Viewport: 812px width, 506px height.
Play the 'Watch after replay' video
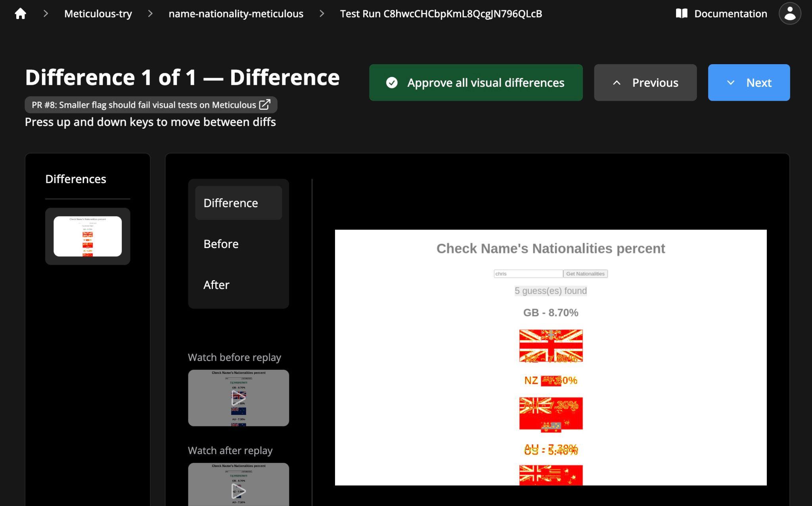point(238,491)
